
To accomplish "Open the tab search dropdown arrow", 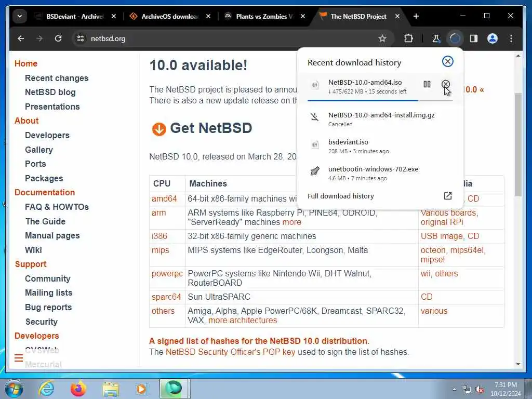I will (20, 16).
